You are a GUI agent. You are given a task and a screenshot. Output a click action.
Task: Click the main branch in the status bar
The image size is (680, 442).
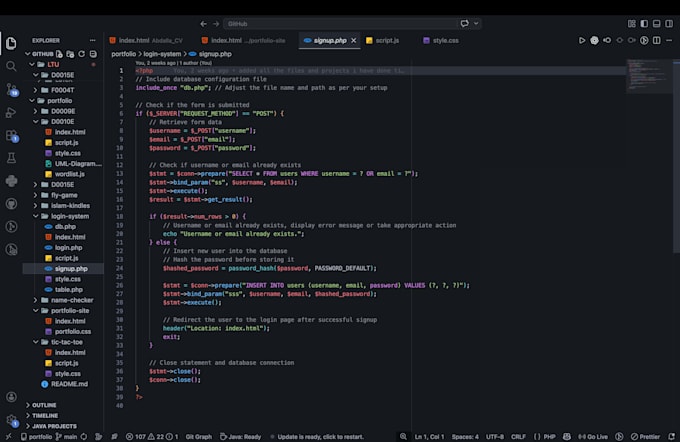(66, 437)
